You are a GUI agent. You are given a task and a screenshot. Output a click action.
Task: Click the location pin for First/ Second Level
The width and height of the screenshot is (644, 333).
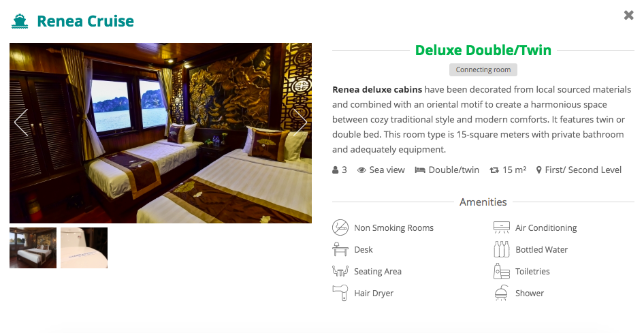tap(539, 170)
